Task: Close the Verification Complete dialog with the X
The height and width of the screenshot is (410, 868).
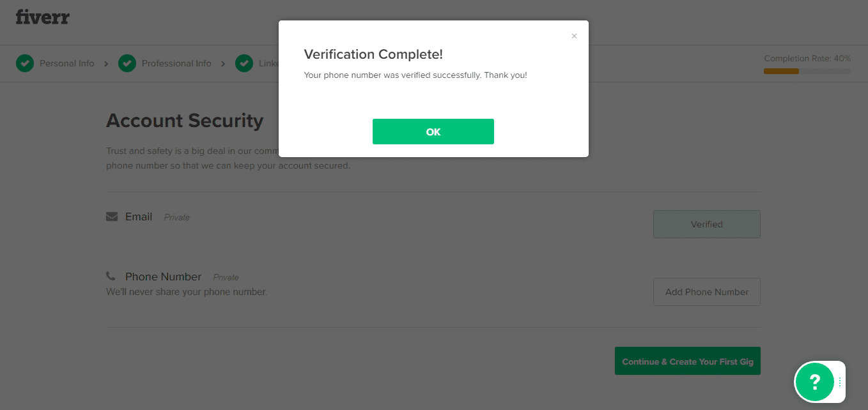Action: point(574,36)
